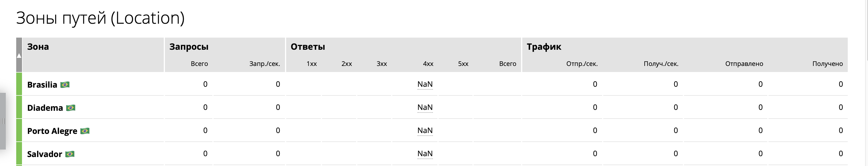The image size is (868, 166).
Task: Click the green status indicator for Salvador
Action: 19,154
